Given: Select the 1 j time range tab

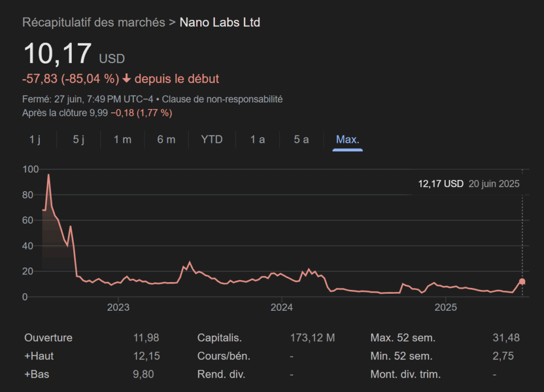Looking at the screenshot, I should 35,140.
